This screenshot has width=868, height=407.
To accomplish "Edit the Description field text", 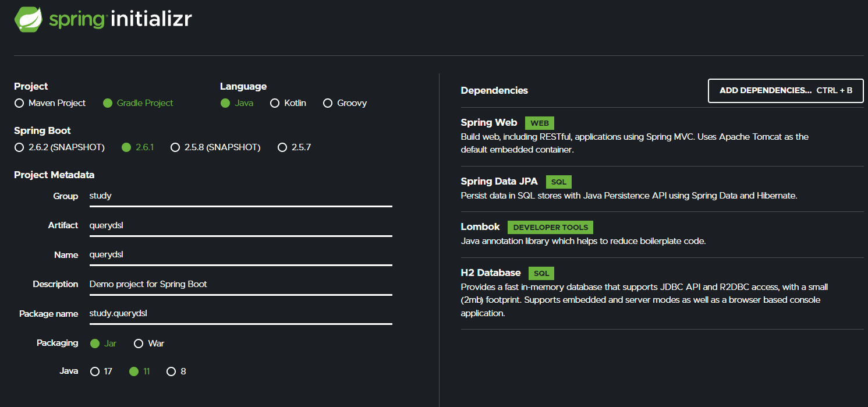I will point(240,284).
